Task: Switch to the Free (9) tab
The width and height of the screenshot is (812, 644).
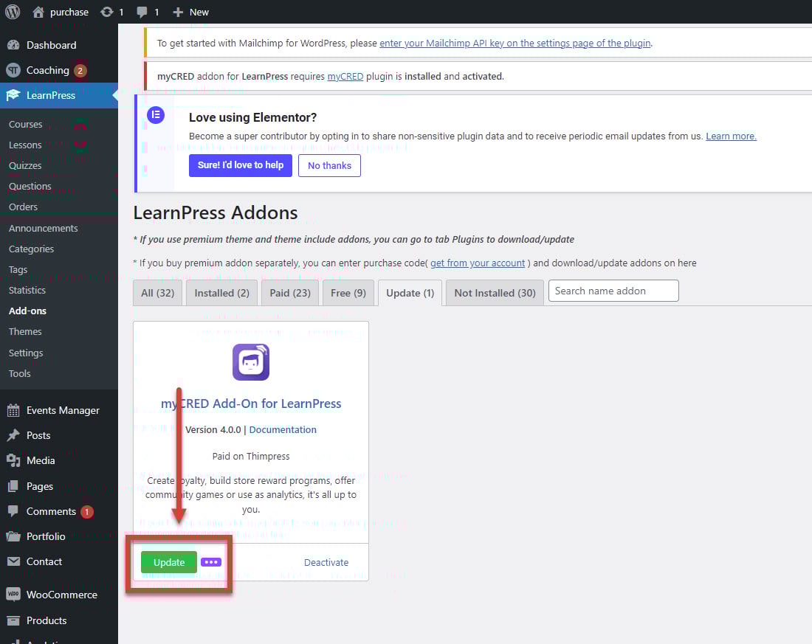Action: pos(348,293)
